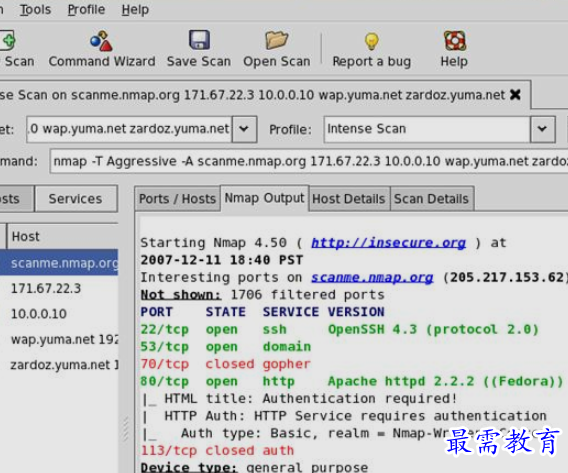
Task: Open the Command Wizard
Action: (x=102, y=49)
